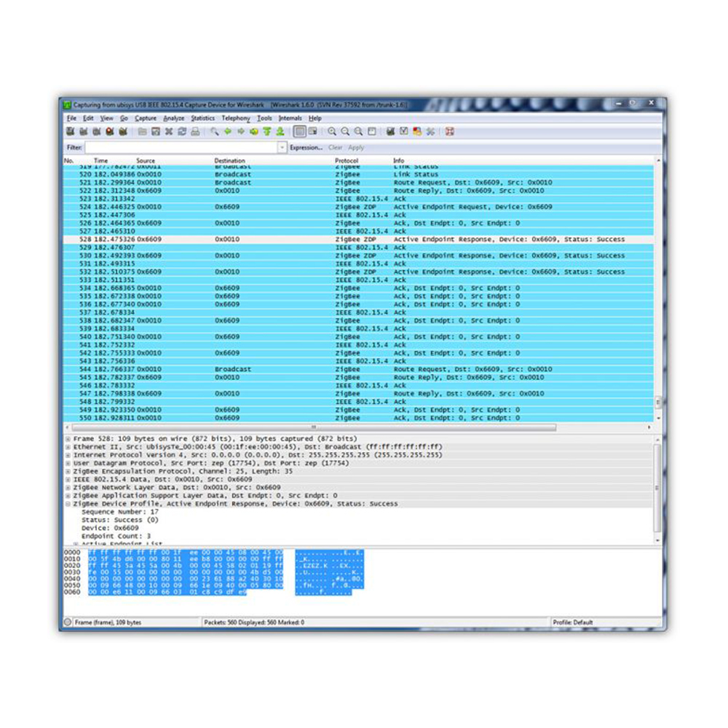Image resolution: width=728 pixels, height=728 pixels.
Task: Open a capture file toolbar icon
Action: point(143,132)
